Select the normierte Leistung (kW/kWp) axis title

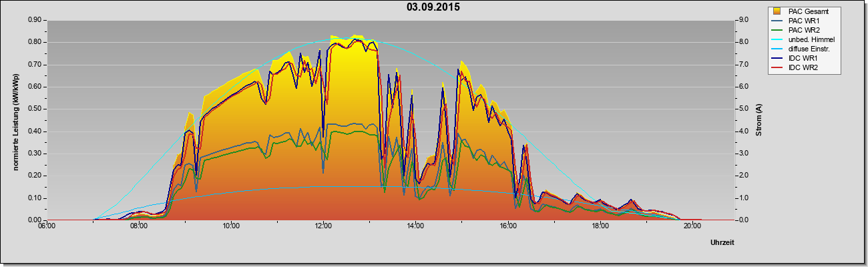15,120
